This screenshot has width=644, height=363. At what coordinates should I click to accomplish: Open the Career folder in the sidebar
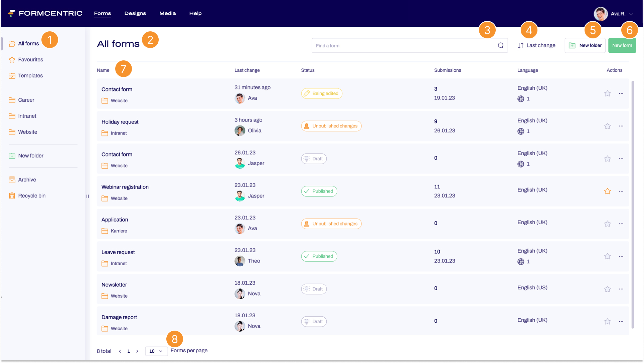tap(22, 100)
